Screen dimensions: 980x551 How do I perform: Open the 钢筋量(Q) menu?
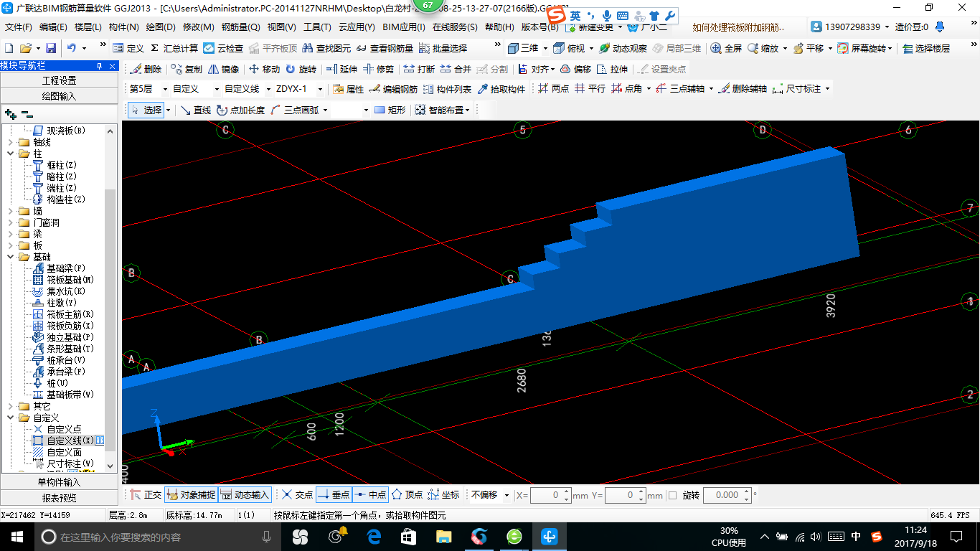point(240,27)
